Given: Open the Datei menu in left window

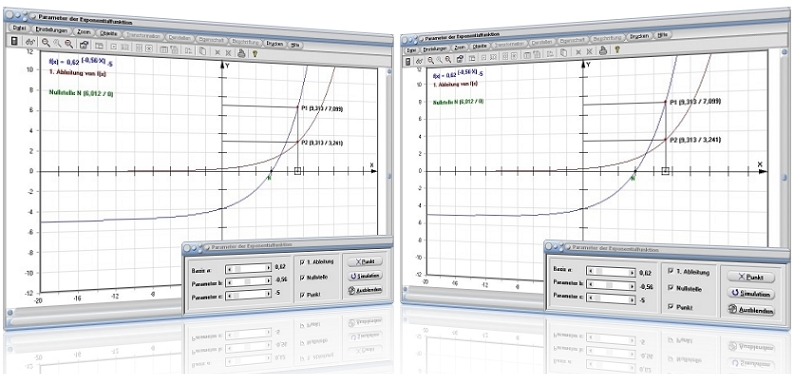Looking at the screenshot, I should point(19,28).
